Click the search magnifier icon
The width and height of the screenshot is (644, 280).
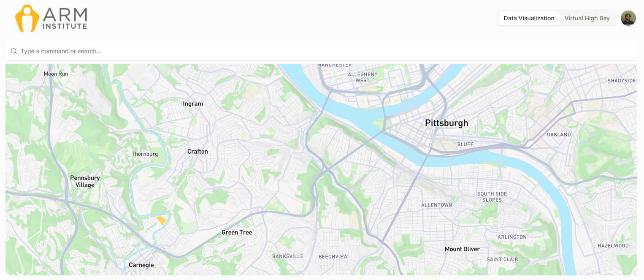click(x=14, y=51)
